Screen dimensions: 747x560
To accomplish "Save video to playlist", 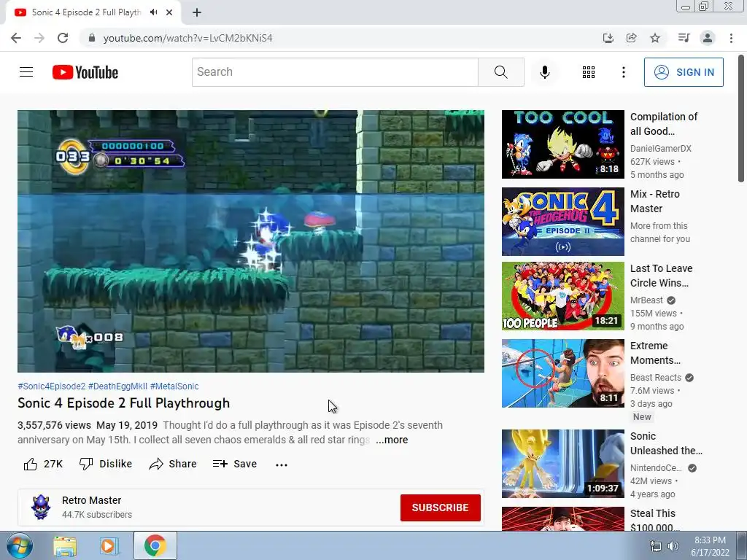I will [235, 464].
